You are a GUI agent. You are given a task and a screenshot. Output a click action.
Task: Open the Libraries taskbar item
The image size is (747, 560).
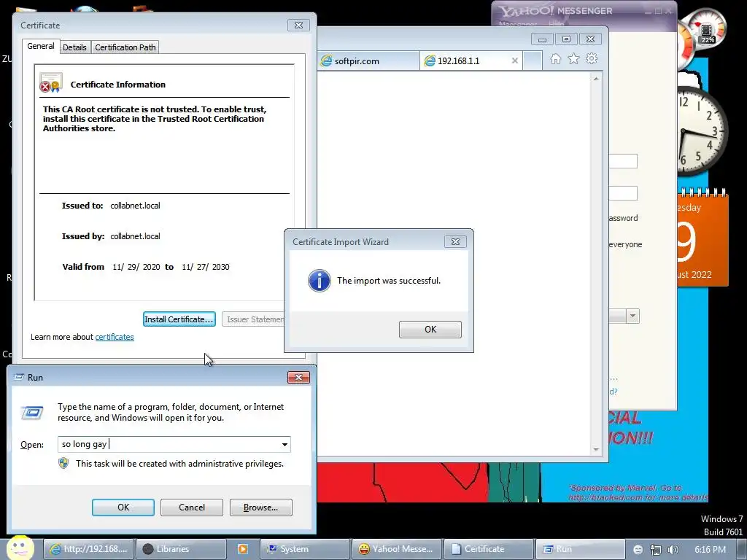[x=181, y=549]
